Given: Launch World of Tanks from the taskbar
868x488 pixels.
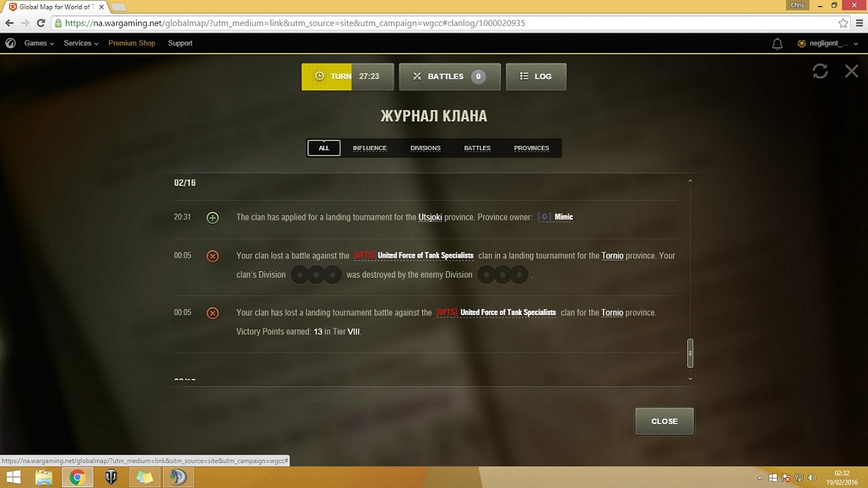Looking at the screenshot, I should pos(111,477).
